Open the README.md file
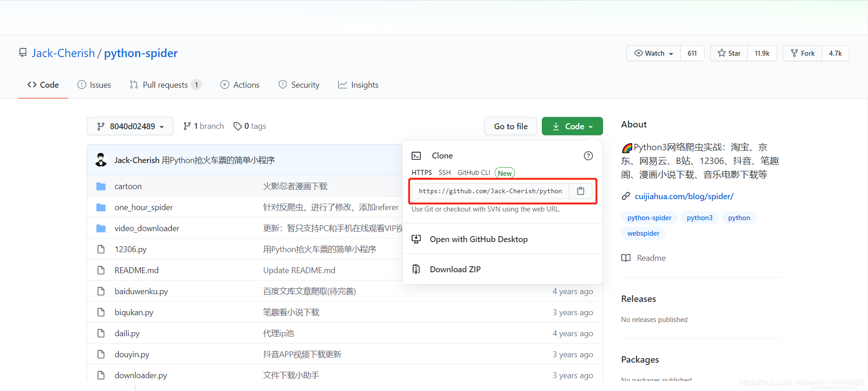The height and width of the screenshot is (391, 868). pyautogui.click(x=137, y=270)
